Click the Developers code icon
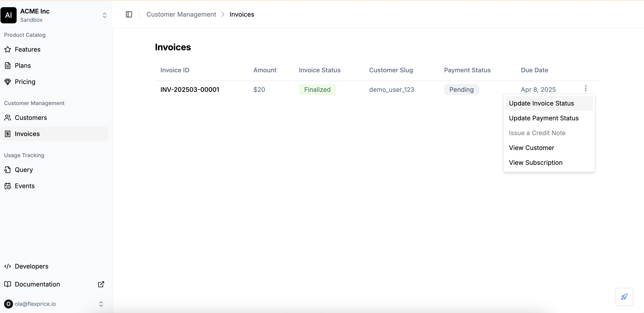Screen dimensions: 644x313 [8, 266]
